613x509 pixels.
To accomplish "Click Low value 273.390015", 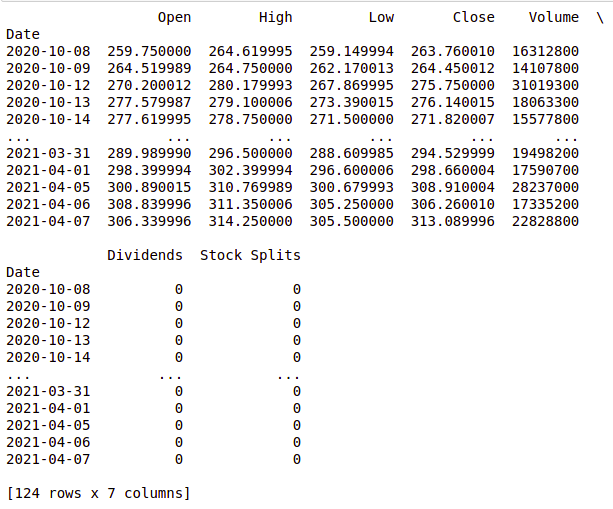I will click(x=351, y=102).
